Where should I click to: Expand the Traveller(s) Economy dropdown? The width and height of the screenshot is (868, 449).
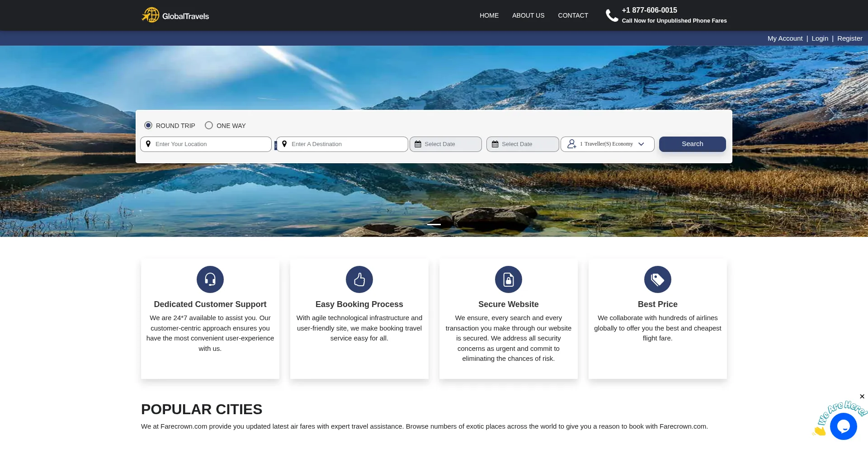pyautogui.click(x=607, y=144)
